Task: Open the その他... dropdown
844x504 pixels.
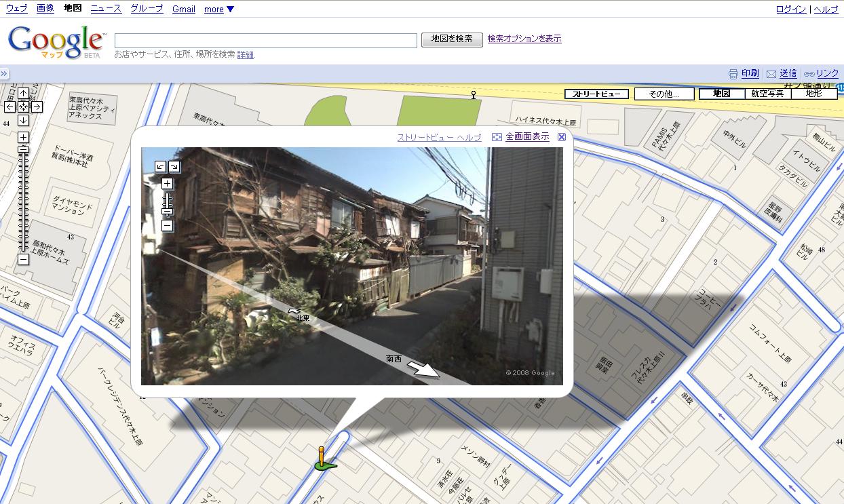Action: pyautogui.click(x=665, y=94)
